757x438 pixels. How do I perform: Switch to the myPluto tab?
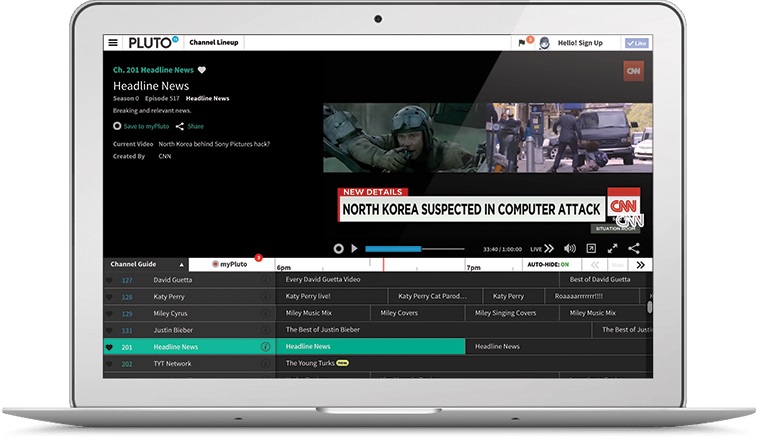pos(230,265)
